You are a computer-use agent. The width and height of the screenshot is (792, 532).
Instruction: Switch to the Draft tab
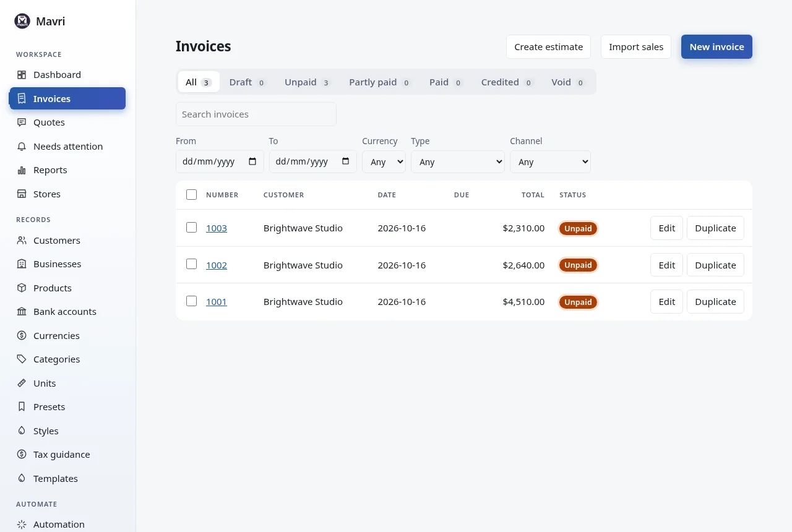[x=247, y=82]
